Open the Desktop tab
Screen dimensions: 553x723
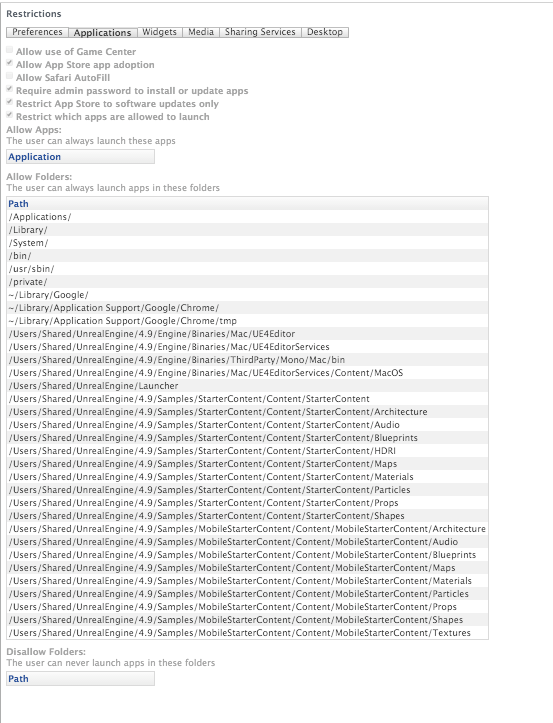tap(325, 32)
